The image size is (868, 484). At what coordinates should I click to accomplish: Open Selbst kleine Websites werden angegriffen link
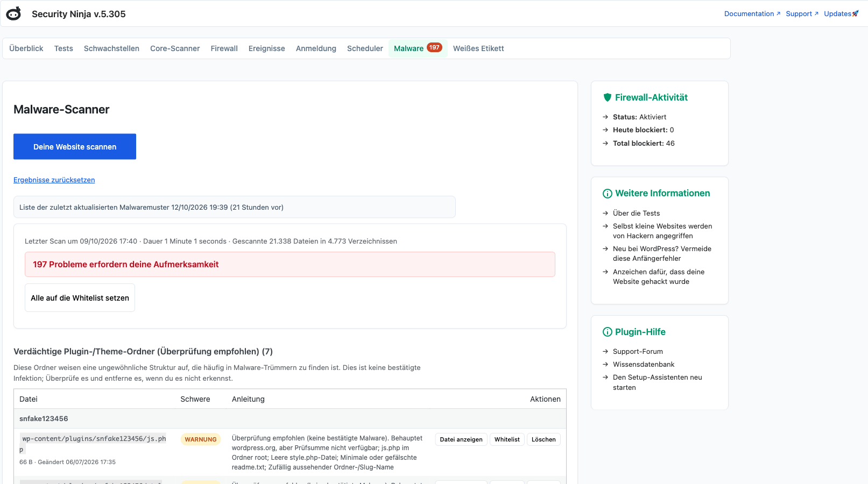pos(662,231)
